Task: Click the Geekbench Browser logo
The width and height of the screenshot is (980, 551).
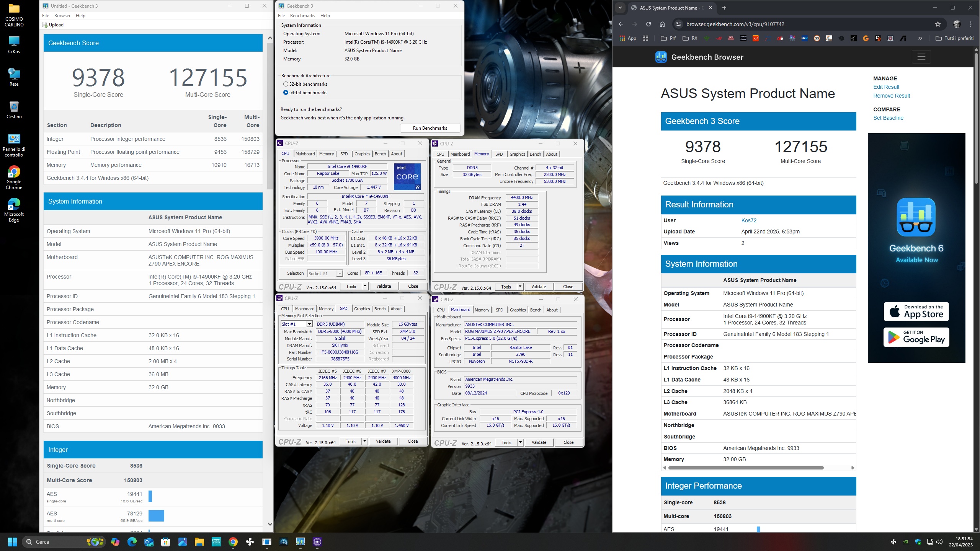Action: coord(699,57)
